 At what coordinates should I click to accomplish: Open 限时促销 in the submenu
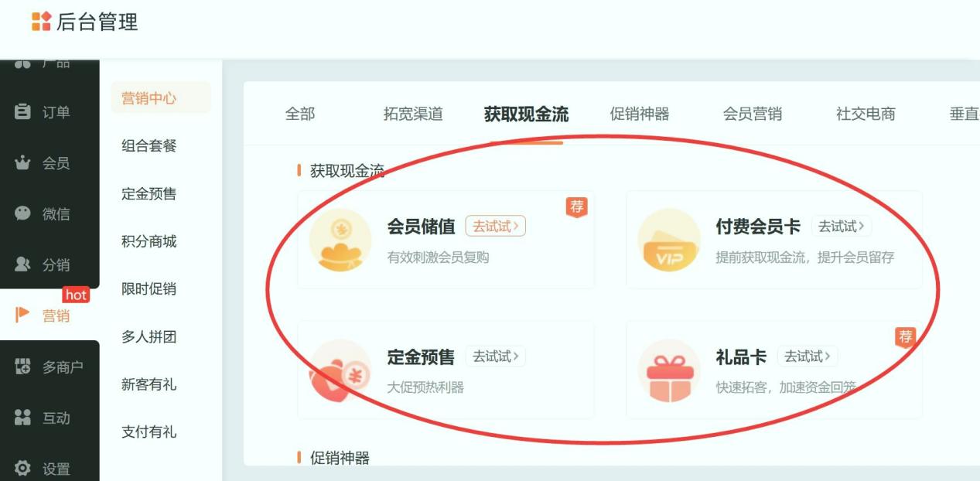coord(149,289)
